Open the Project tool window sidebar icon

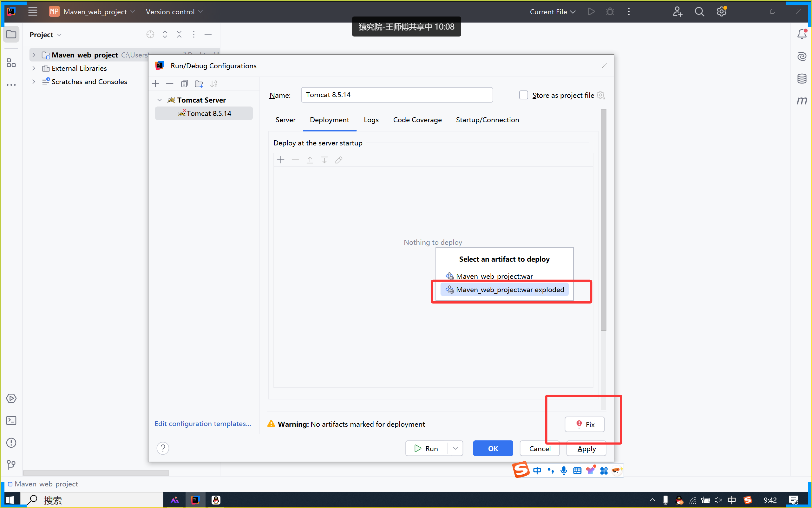[11, 34]
